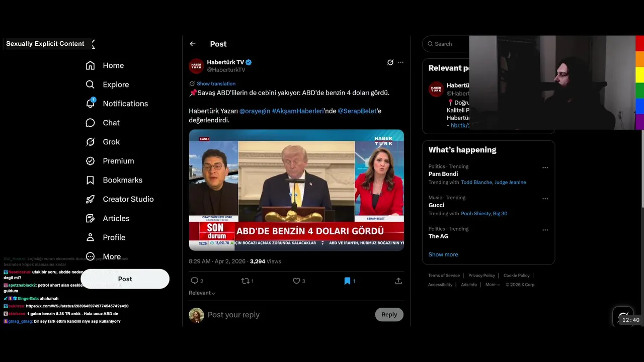Navigate to Home menu item
The height and width of the screenshot is (362, 644).
[x=113, y=65]
